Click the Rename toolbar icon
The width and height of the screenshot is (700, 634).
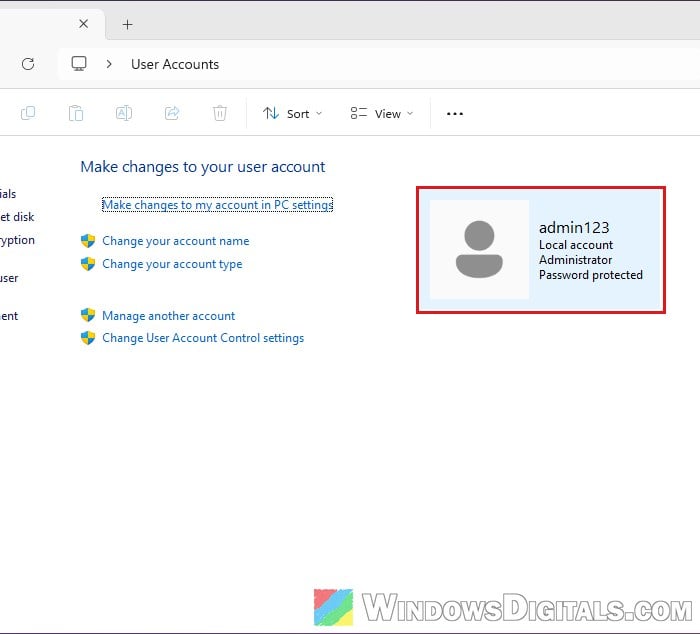(124, 113)
